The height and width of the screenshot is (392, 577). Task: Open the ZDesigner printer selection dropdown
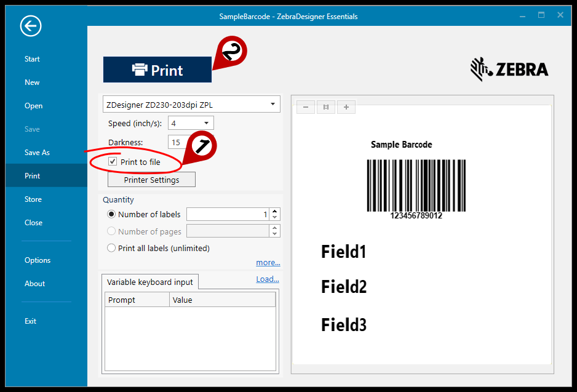(x=273, y=105)
